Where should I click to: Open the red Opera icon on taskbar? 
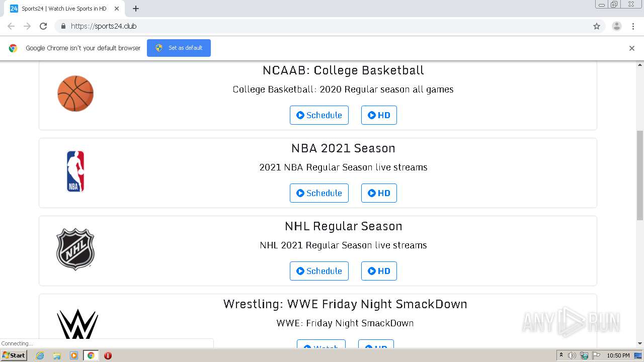coord(108,355)
